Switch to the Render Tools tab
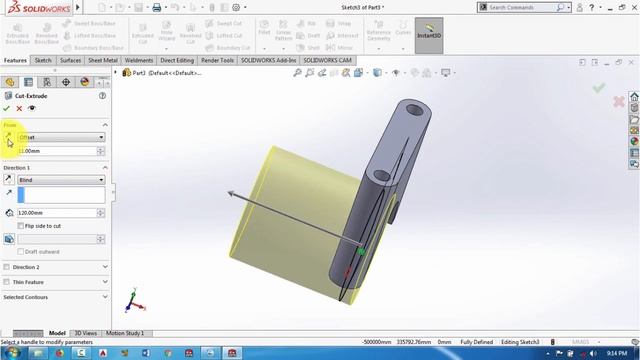Viewport: 640px width, 360px height. pyautogui.click(x=217, y=60)
